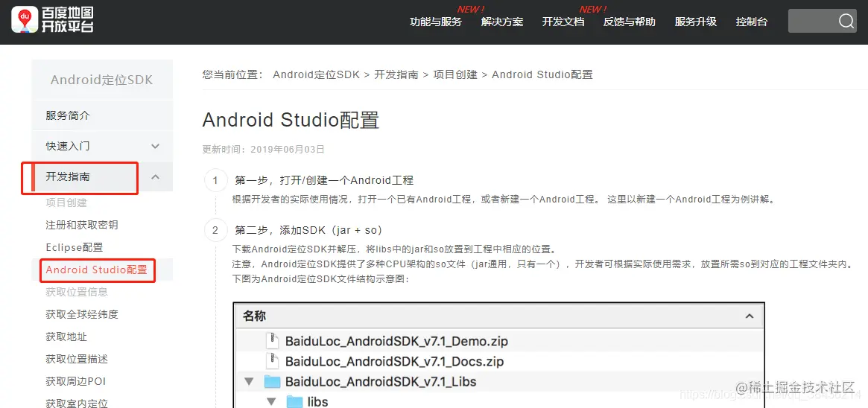868x408 pixels.
Task: Select BaiduLoc_AndroidSDK_v7.1_Libs folder name
Action: pos(381,381)
